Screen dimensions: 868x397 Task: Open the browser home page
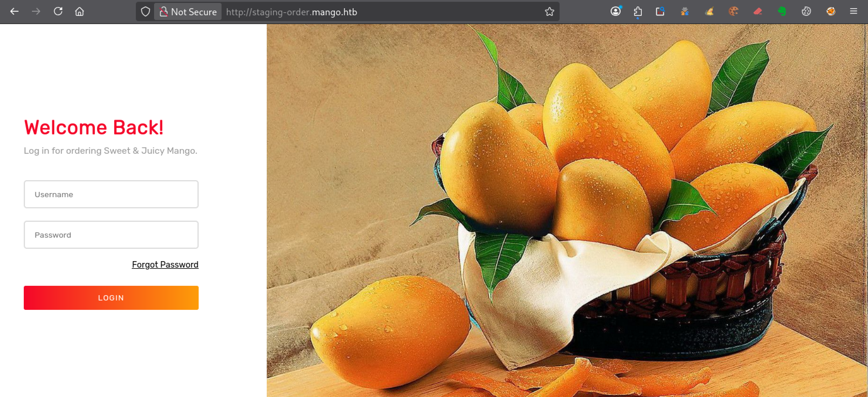[x=80, y=11]
